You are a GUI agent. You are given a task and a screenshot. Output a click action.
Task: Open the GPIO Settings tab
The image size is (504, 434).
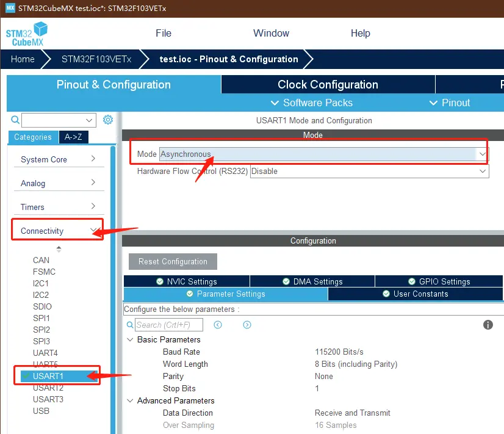[x=439, y=281]
